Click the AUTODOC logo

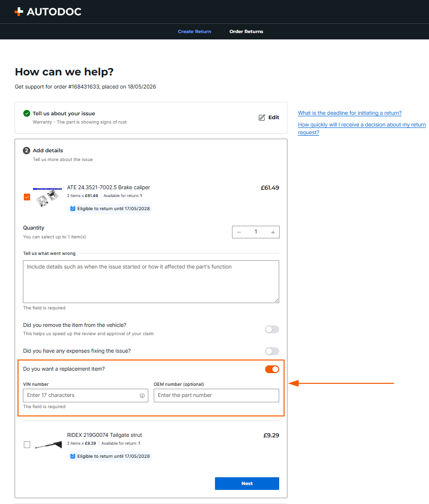(48, 12)
